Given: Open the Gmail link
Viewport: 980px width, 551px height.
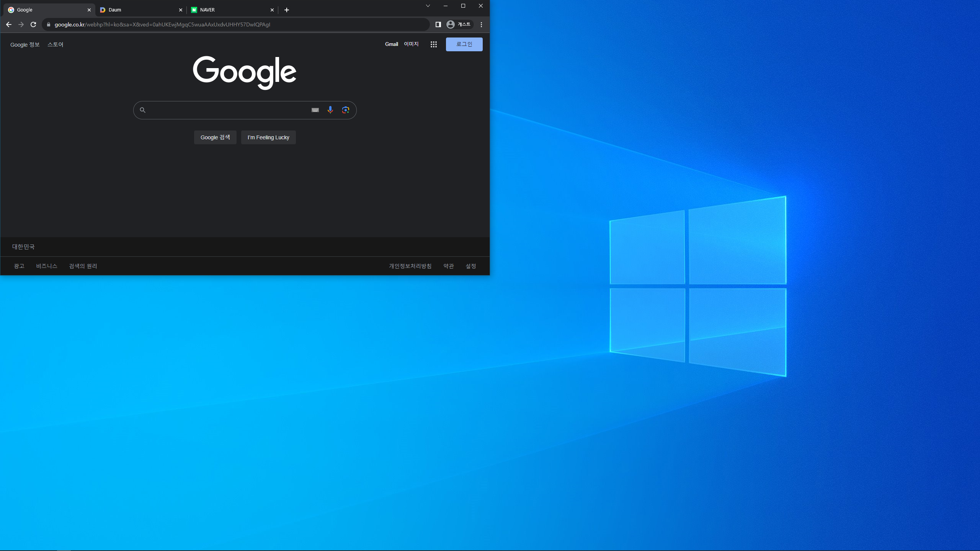Looking at the screenshot, I should [392, 44].
